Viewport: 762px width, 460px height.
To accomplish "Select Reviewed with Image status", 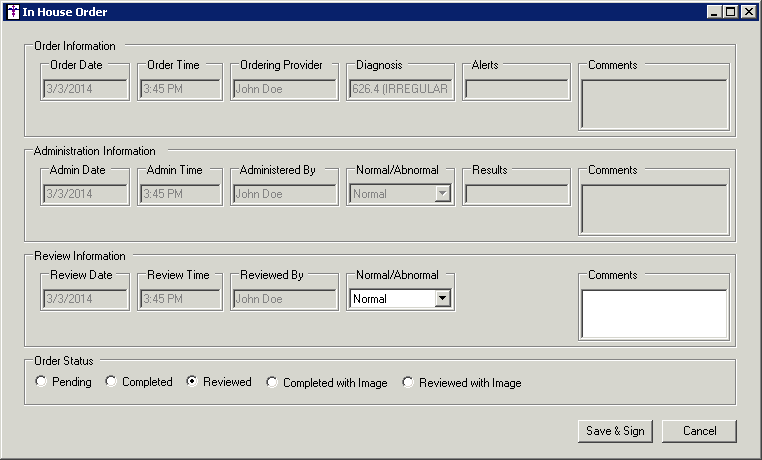I will click(408, 382).
